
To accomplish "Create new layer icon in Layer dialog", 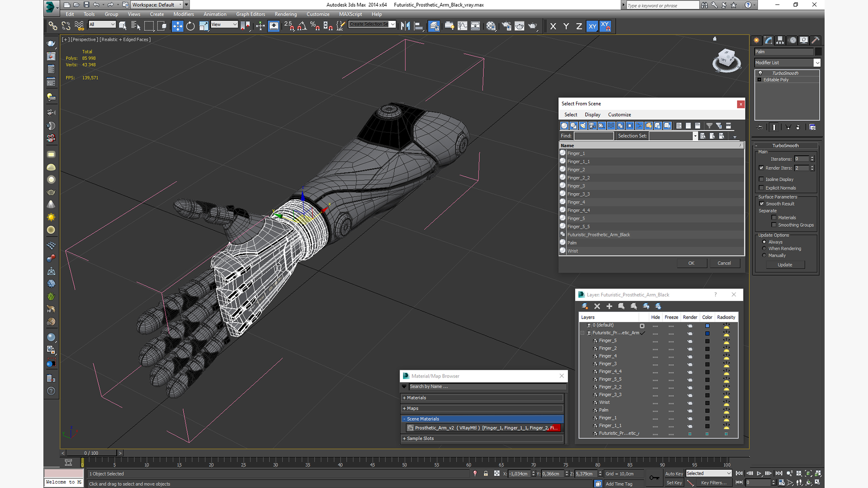I will 585,306.
